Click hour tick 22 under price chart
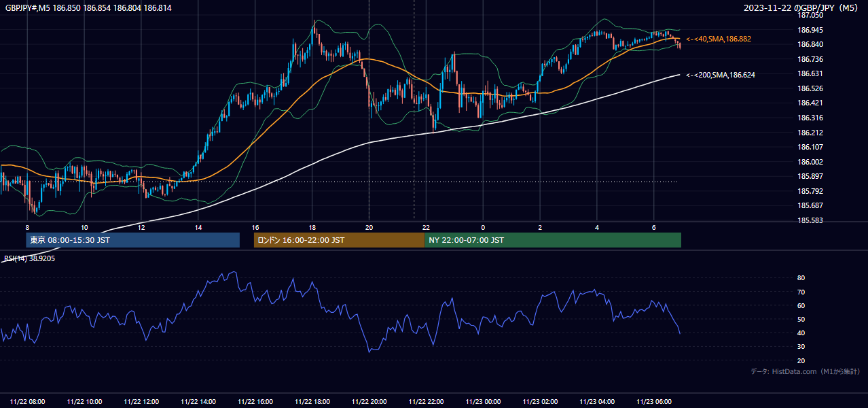This screenshot has height=408, width=868. coord(426,227)
